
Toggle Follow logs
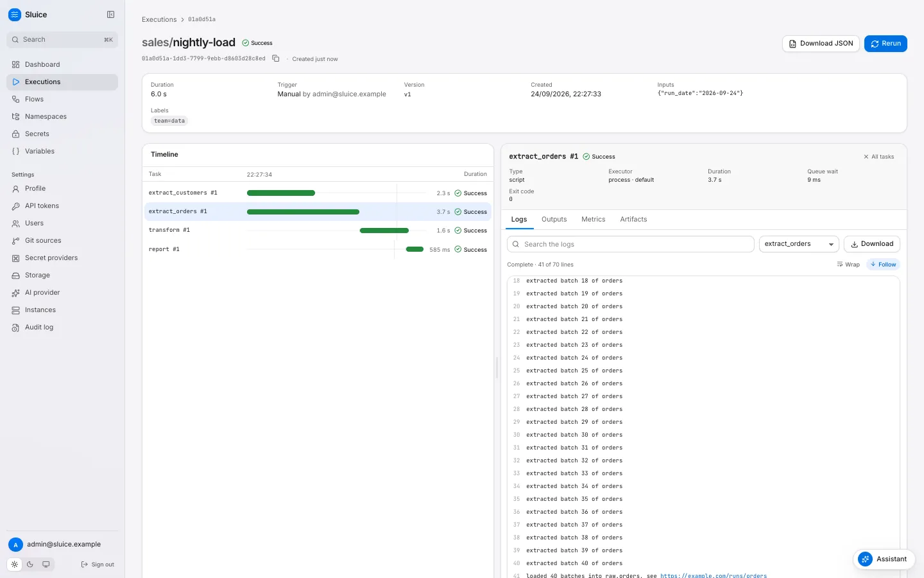pyautogui.click(x=884, y=265)
